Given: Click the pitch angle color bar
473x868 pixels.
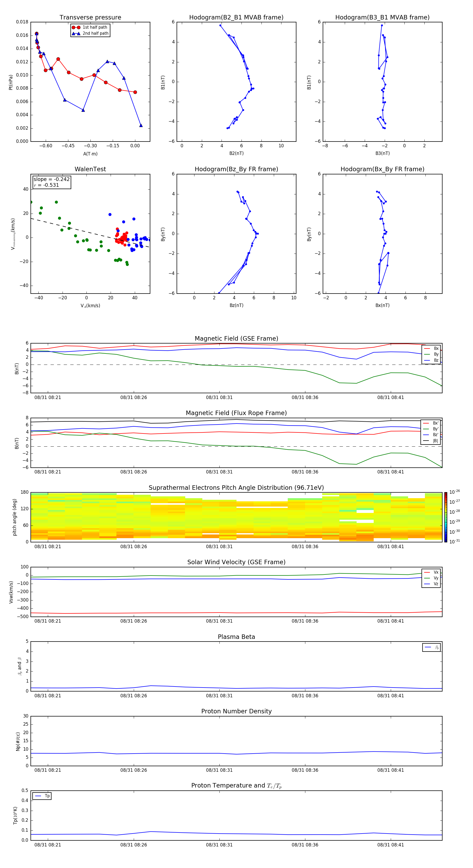Looking at the screenshot, I should 446,517.
